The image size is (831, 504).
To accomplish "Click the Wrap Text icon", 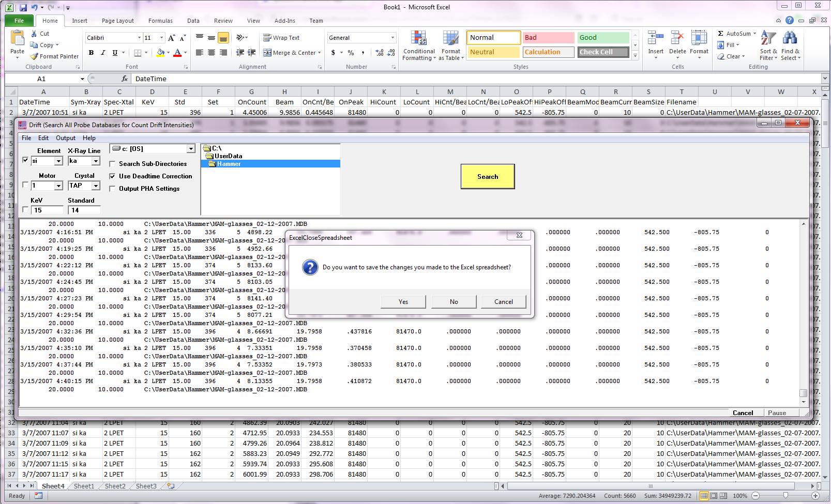I will [267, 38].
